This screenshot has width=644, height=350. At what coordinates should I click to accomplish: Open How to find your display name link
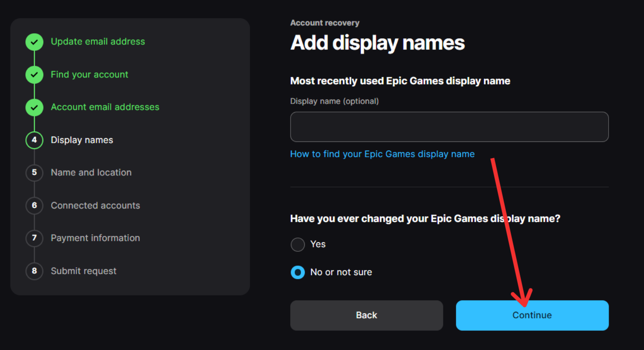coord(382,154)
